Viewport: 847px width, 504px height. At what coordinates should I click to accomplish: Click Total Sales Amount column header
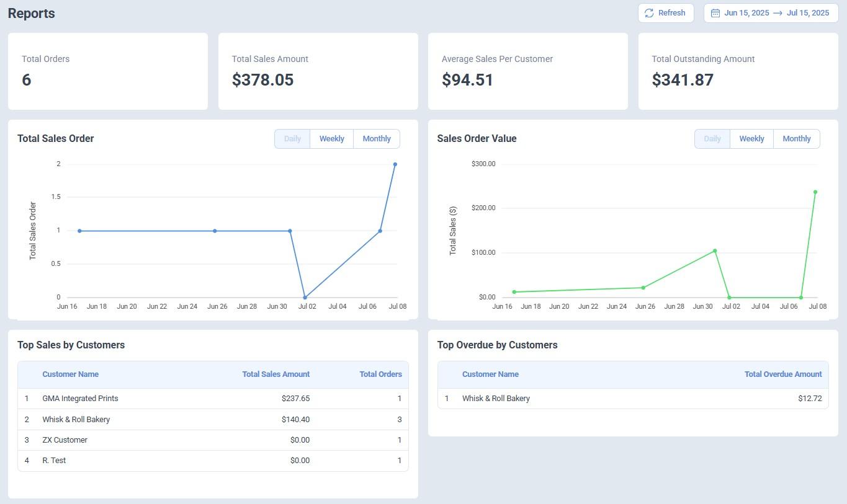(x=276, y=374)
